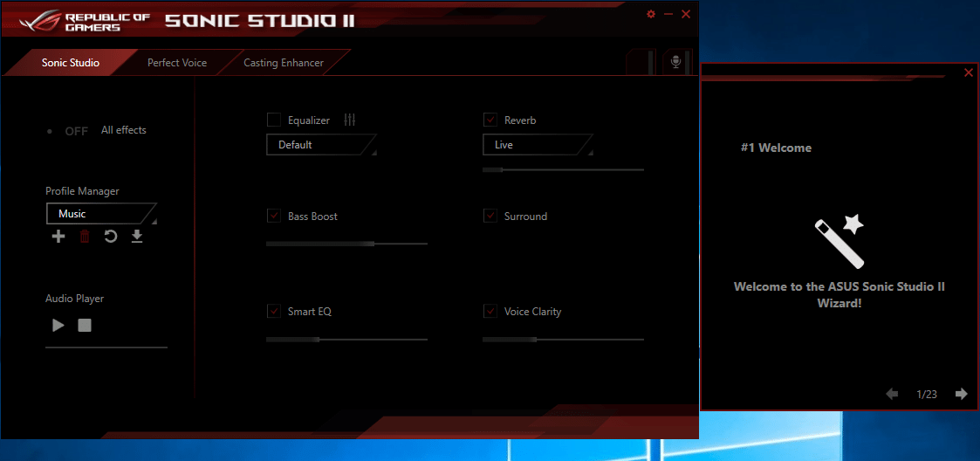Image resolution: width=980 pixels, height=461 pixels.
Task: Open equalizer sliders settings icon
Action: point(350,120)
